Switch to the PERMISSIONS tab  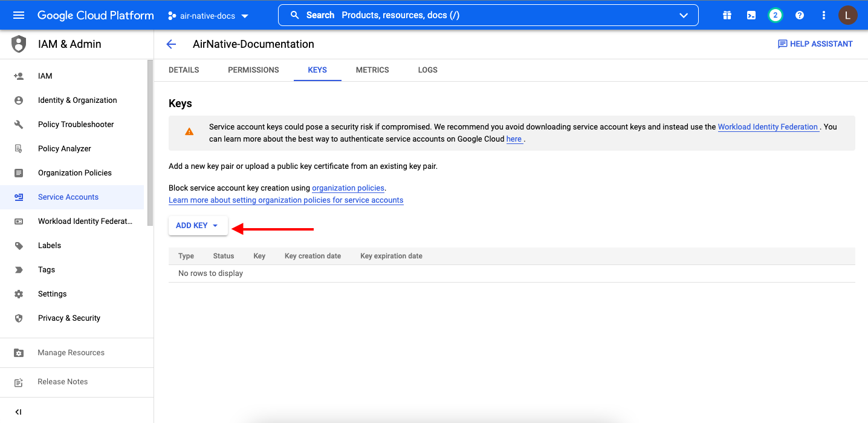[x=253, y=70]
